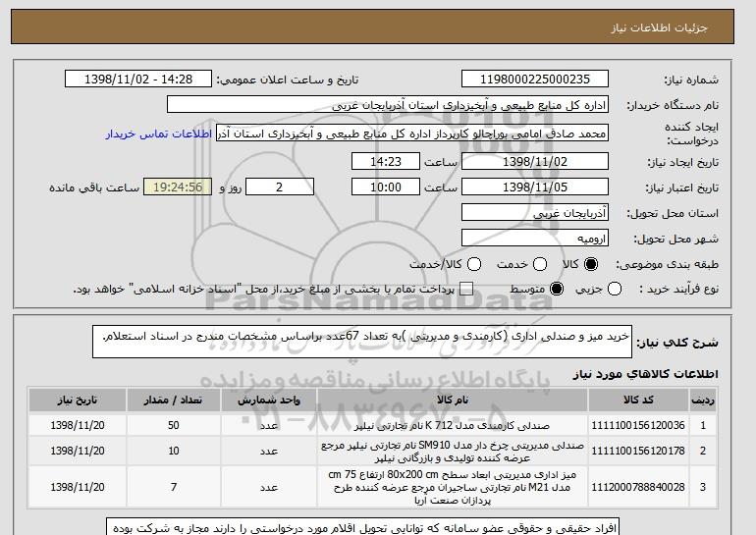The image size is (756, 535).
Task: Click quantity cell 7
Action: point(174,487)
